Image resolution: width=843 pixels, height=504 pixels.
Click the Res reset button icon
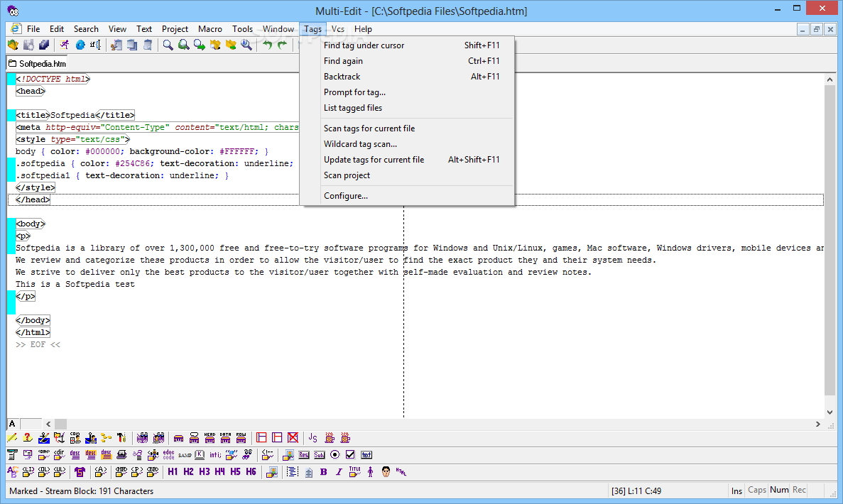(x=304, y=454)
